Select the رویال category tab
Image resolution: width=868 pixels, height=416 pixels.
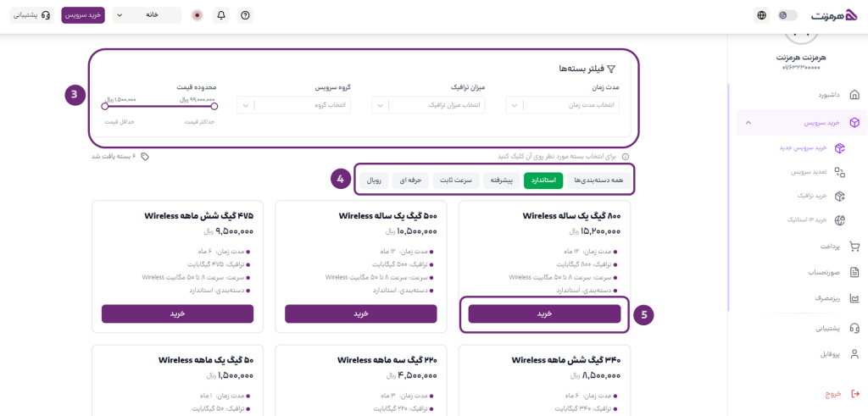pos(374,180)
